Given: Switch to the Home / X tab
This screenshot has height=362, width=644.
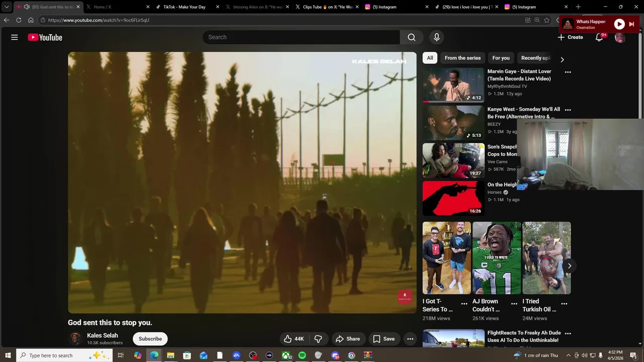Looking at the screenshot, I should (118, 7).
